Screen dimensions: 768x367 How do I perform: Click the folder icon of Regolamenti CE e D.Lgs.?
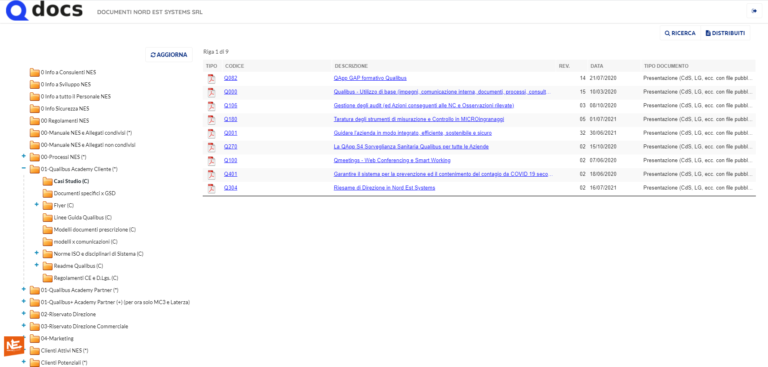47,278
